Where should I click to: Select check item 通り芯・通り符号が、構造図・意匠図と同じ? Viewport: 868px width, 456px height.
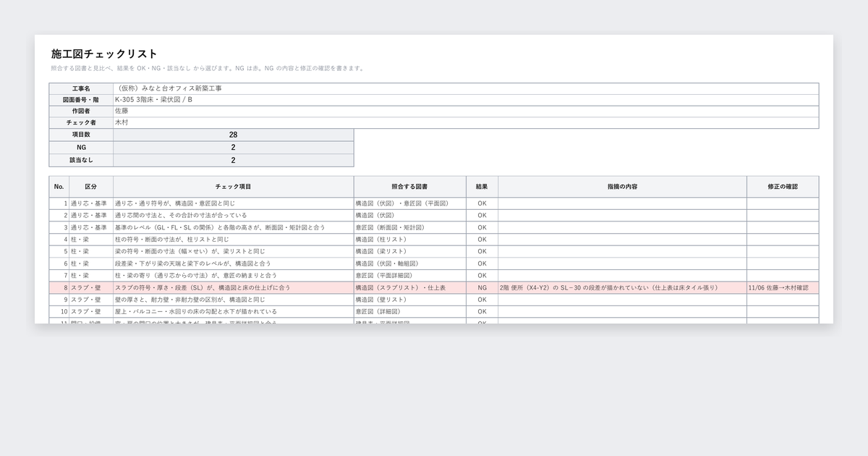coord(234,204)
